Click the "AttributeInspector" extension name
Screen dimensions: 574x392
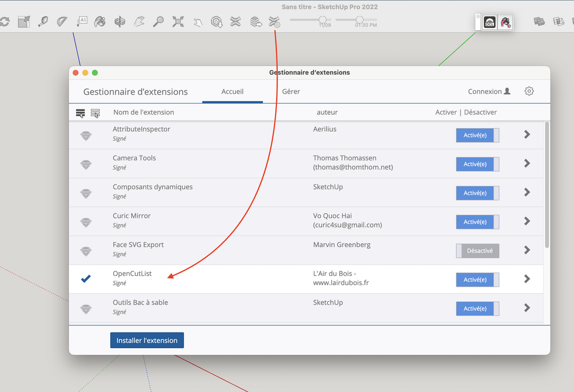click(x=141, y=129)
